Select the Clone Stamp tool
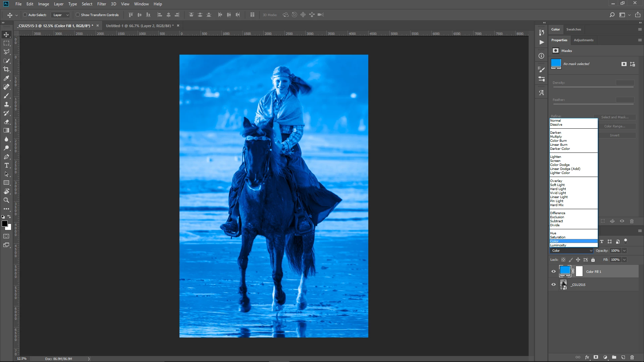The height and width of the screenshot is (362, 644). coord(6,104)
